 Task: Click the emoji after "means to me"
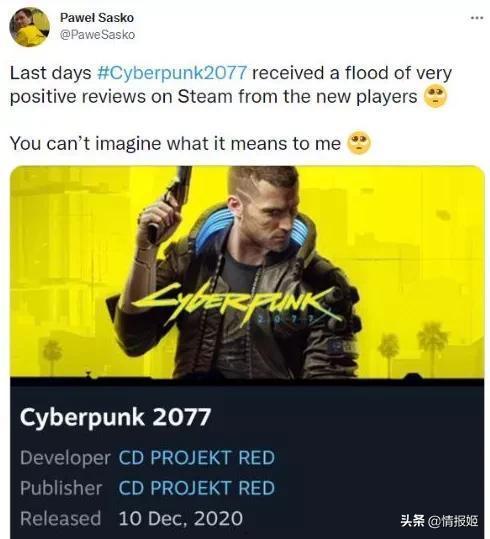359,142
